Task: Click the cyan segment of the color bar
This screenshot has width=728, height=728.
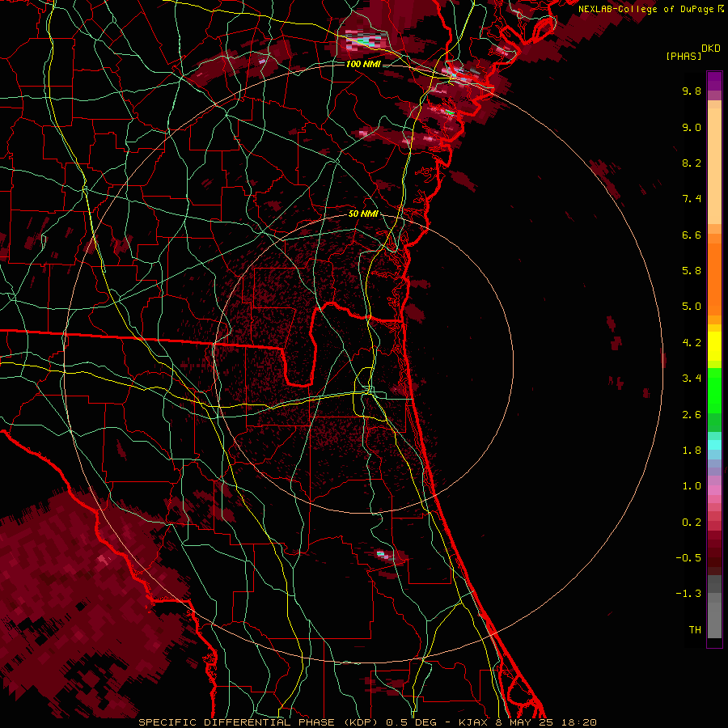Action: click(x=714, y=445)
